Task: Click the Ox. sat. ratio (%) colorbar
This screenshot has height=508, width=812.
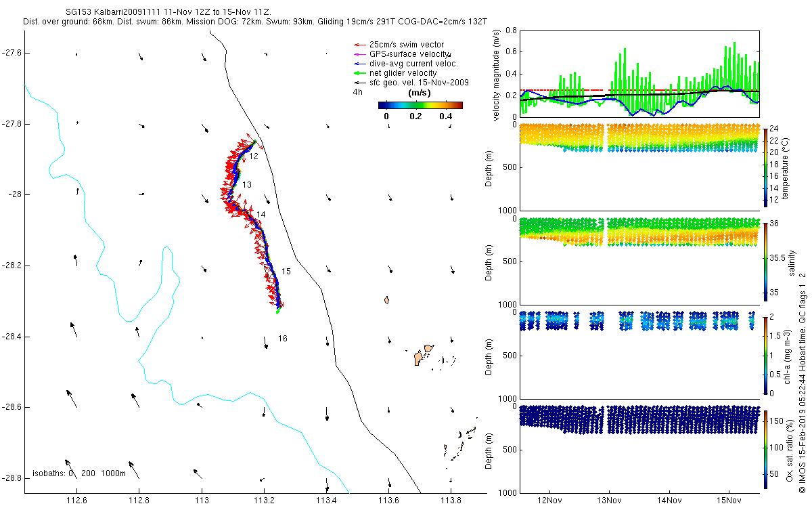Action: (x=765, y=449)
